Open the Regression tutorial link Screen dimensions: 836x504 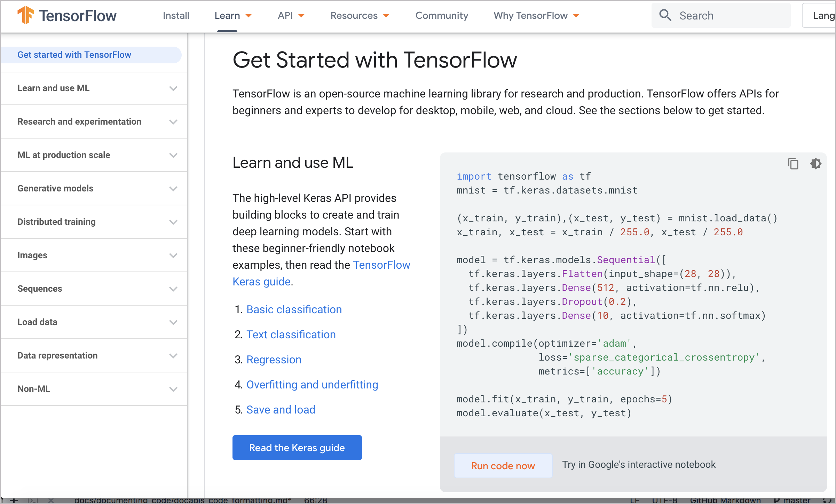[274, 360]
